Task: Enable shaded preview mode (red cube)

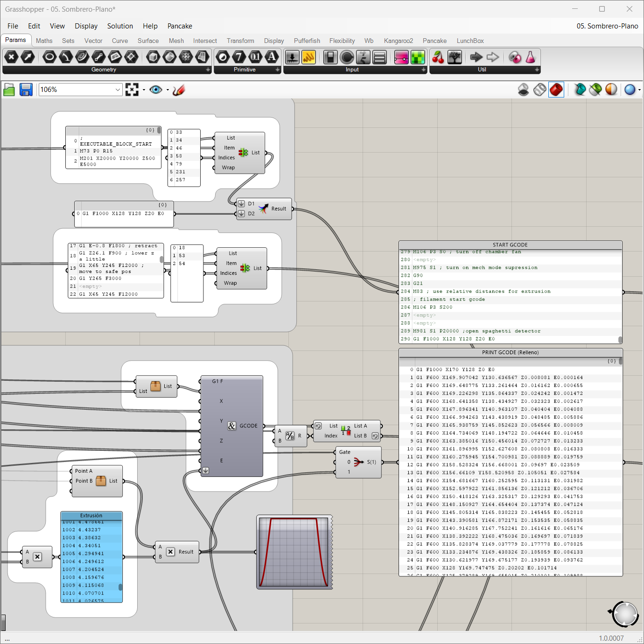Action: coord(556,90)
